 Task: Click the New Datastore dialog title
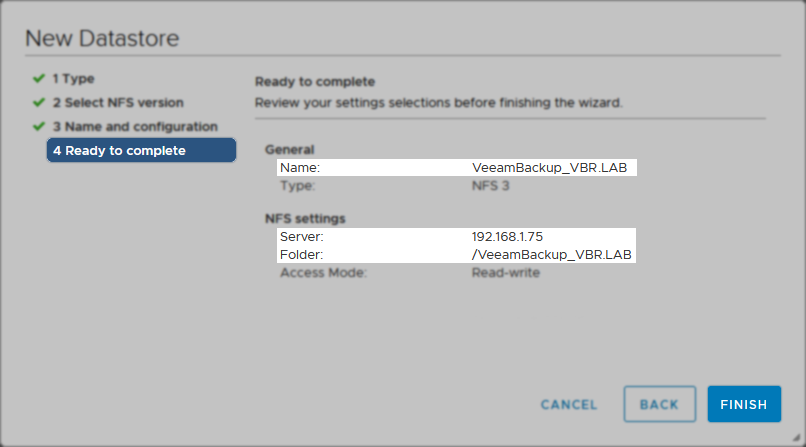(x=102, y=38)
